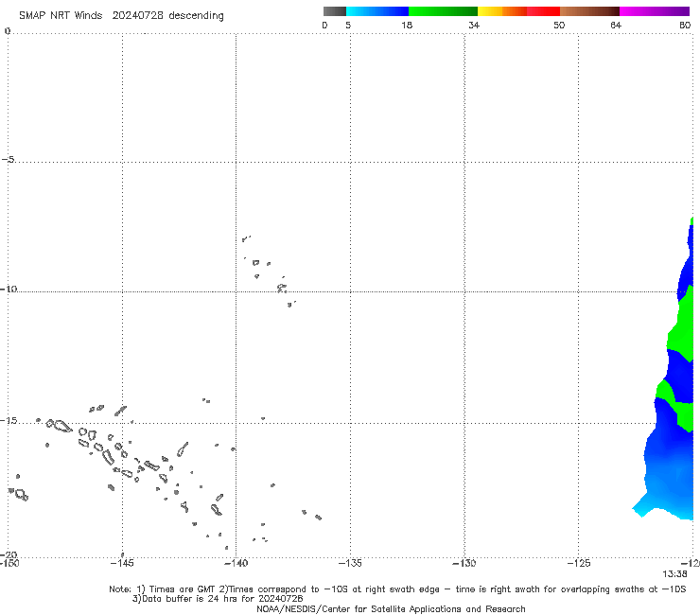The image size is (700, 615).
Task: Click longitude label -130
Action: pyautogui.click(x=464, y=563)
